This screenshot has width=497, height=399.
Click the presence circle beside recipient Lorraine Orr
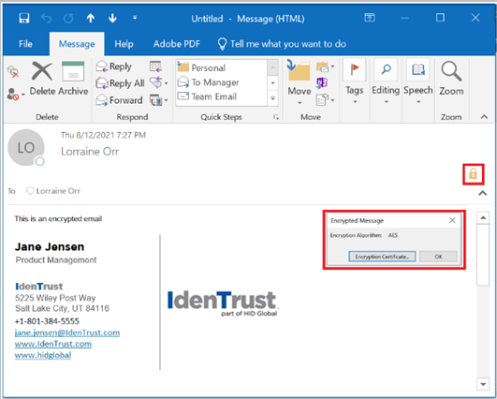click(30, 191)
